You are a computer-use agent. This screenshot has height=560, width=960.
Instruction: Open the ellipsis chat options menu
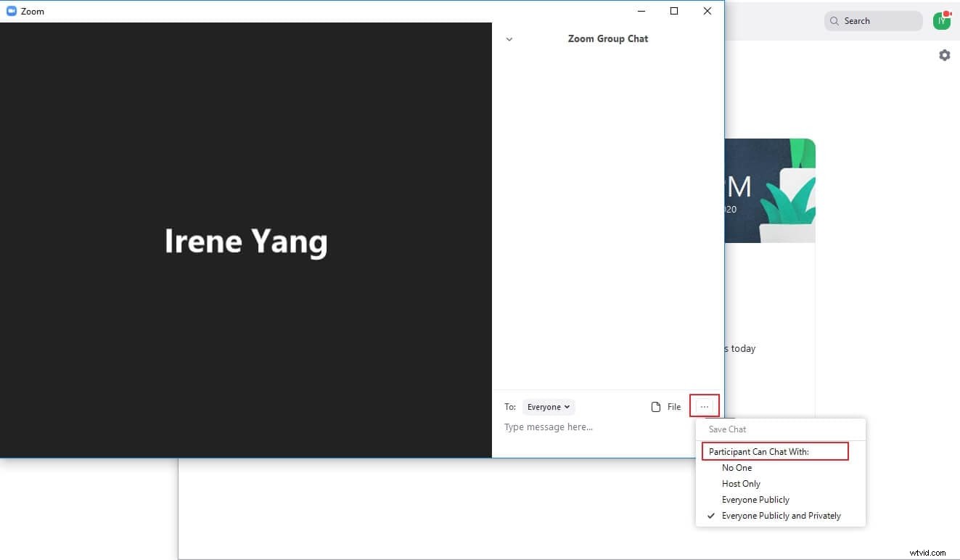click(x=704, y=406)
